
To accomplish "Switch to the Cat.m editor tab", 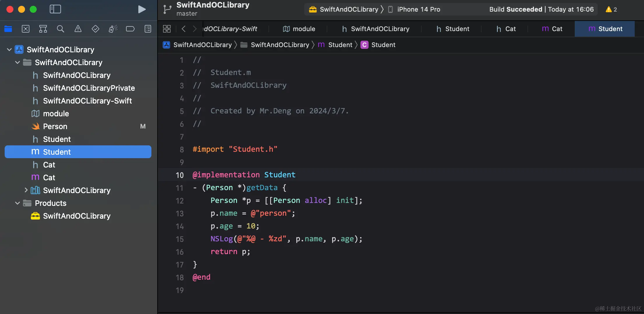I will [552, 29].
